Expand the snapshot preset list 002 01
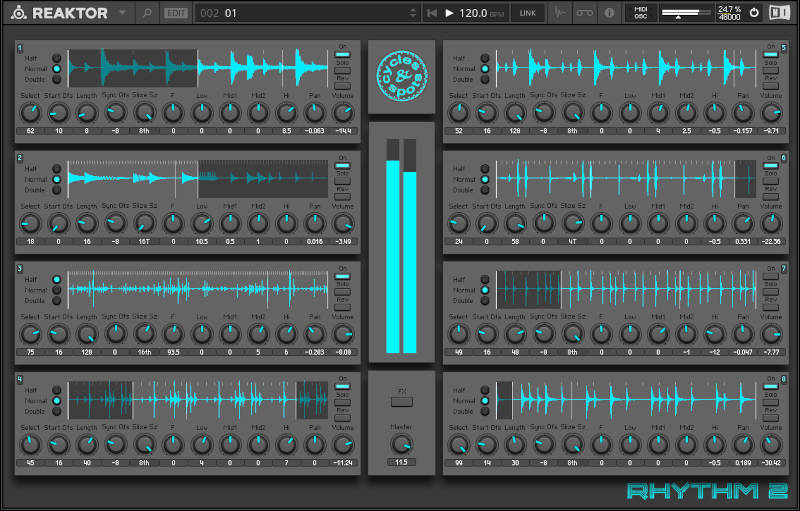Viewport: 800px width, 511px height. tap(300, 13)
